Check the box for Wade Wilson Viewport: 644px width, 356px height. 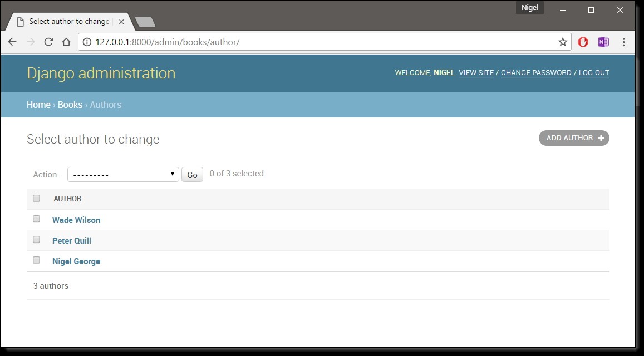point(37,219)
